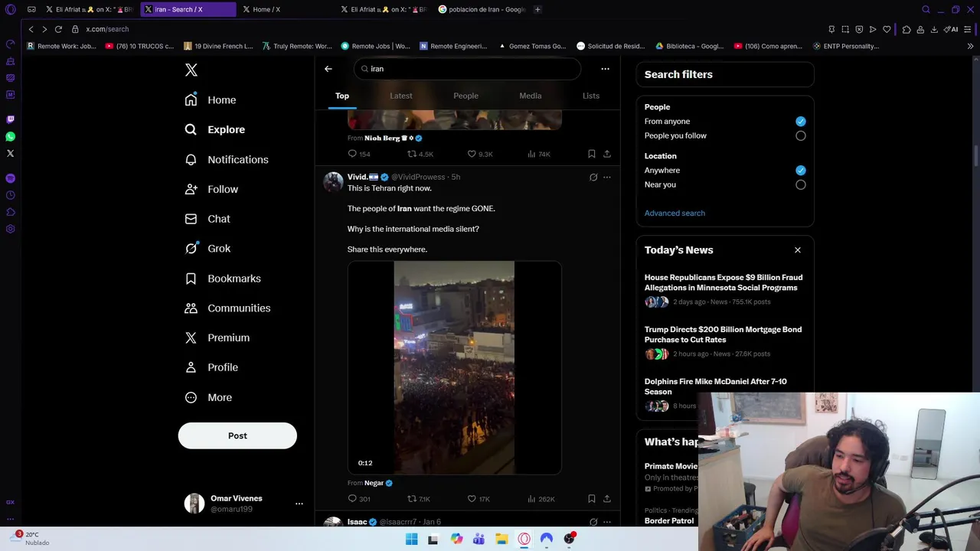Open Chat in X navigation
Image resolution: width=980 pixels, height=551 pixels.
pyautogui.click(x=207, y=219)
